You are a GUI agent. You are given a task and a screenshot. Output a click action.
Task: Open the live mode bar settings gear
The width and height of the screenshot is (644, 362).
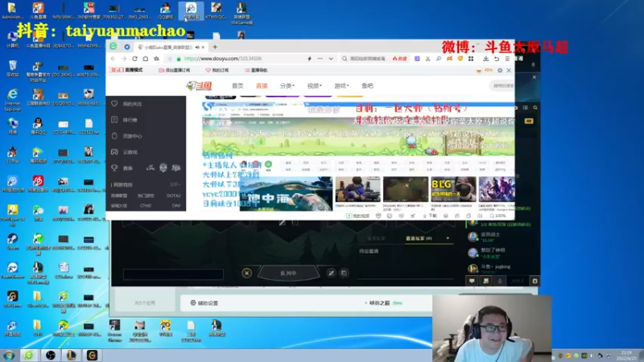(500, 70)
